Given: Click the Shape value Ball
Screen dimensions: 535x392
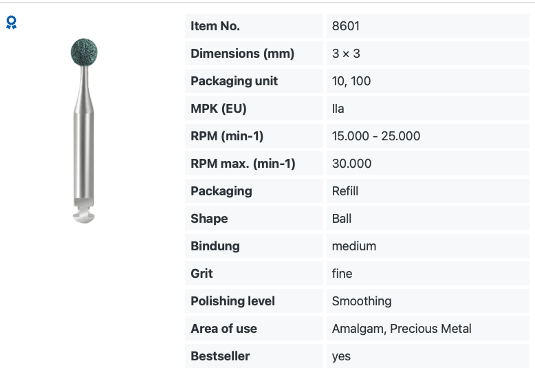Looking at the screenshot, I should click(342, 218).
